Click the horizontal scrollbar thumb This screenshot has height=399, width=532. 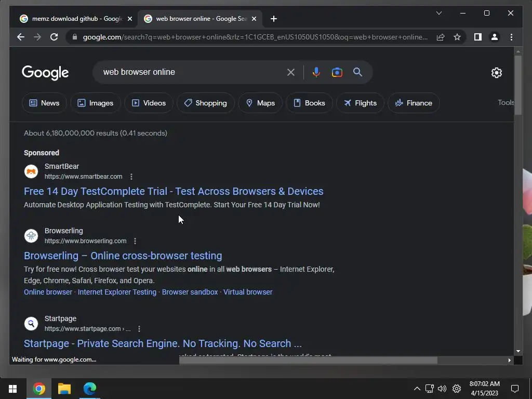308,361
